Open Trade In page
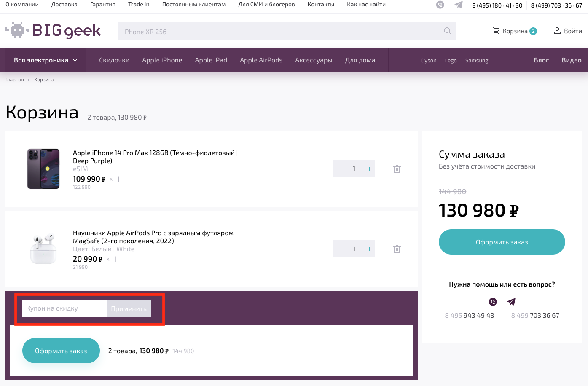This screenshot has width=588, height=386. click(139, 4)
